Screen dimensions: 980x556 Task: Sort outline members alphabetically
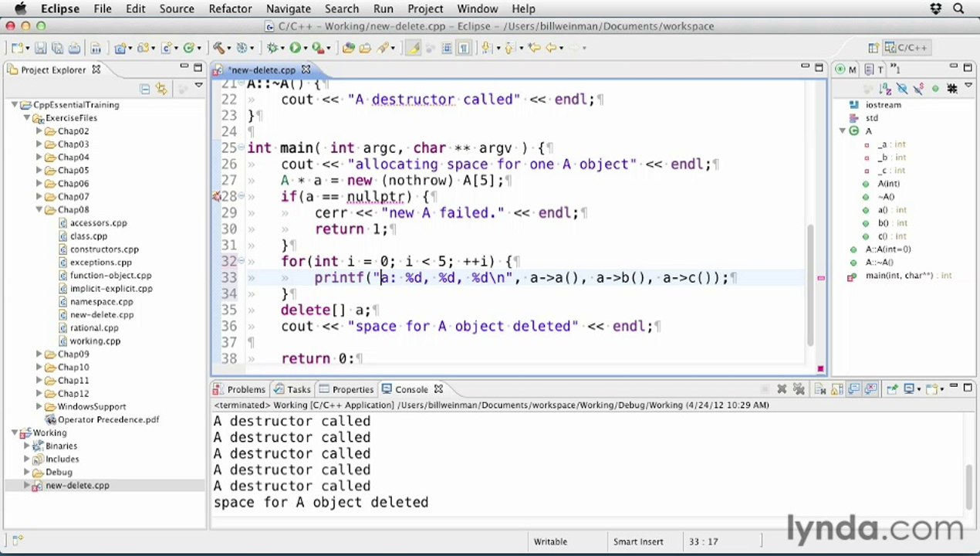(x=886, y=89)
